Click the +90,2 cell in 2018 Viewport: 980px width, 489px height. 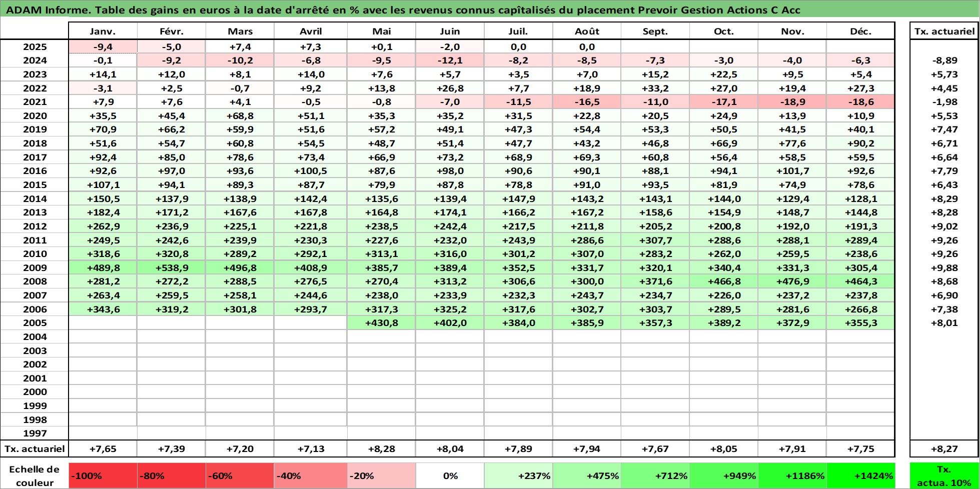click(861, 143)
